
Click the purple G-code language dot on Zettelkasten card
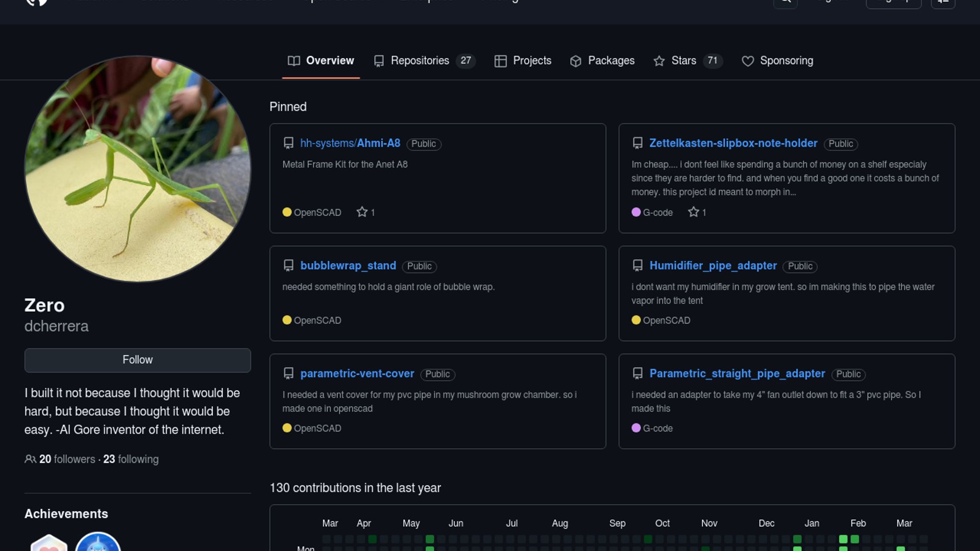[636, 212]
